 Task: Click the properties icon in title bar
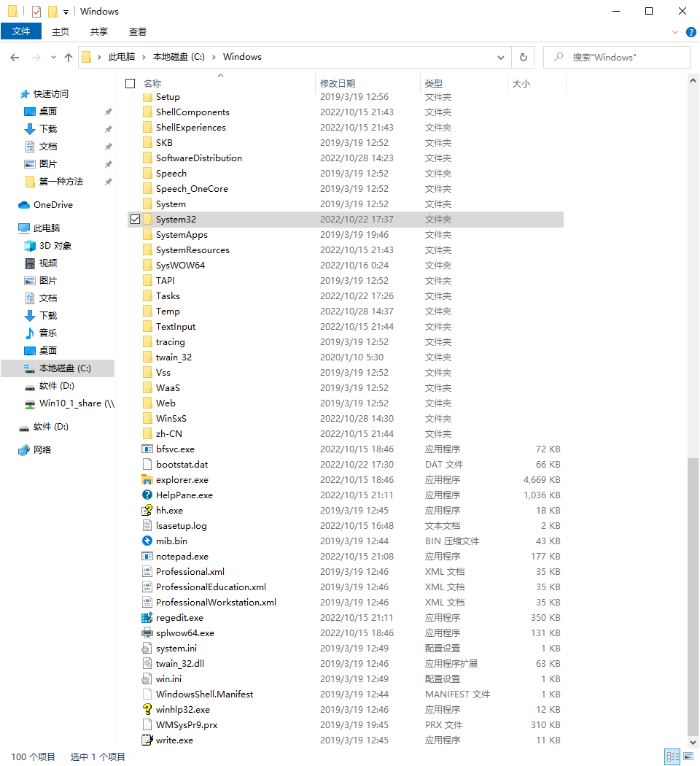click(36, 11)
